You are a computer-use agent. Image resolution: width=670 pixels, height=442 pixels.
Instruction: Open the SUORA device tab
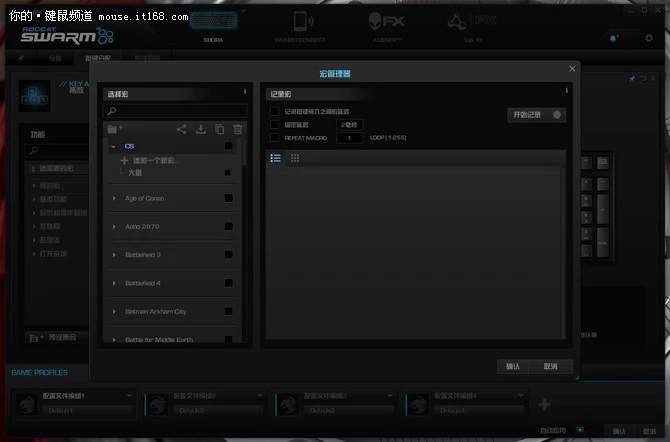[213, 26]
